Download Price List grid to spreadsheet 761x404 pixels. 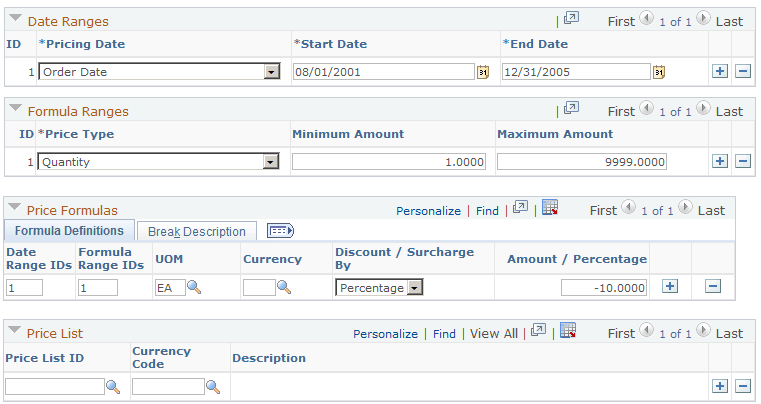[568, 330]
